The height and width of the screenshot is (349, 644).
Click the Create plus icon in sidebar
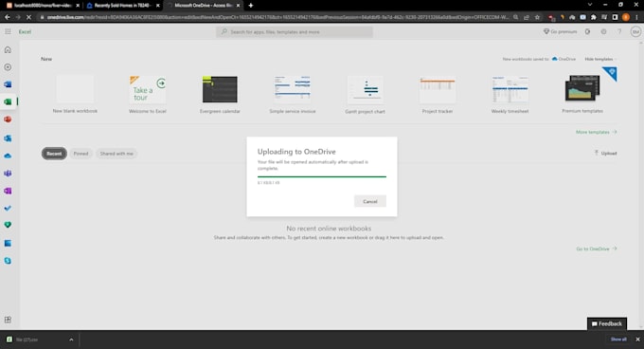(x=8, y=67)
